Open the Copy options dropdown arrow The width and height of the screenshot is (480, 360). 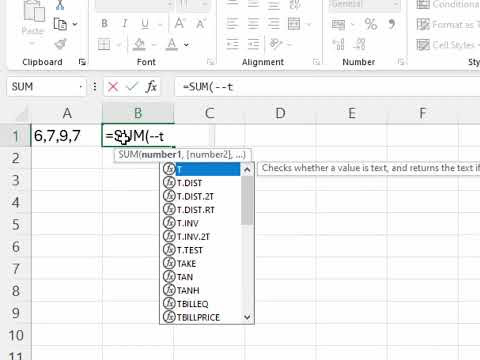tap(75, 24)
